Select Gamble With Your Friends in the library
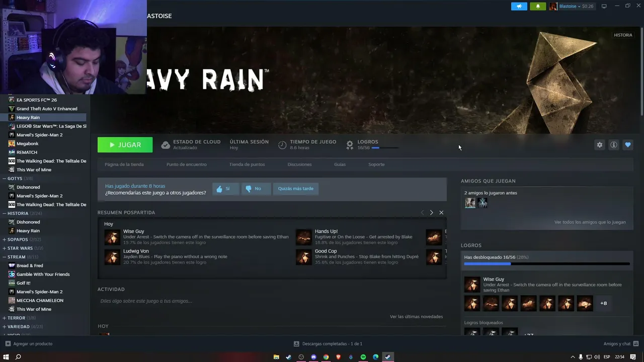 (43, 275)
